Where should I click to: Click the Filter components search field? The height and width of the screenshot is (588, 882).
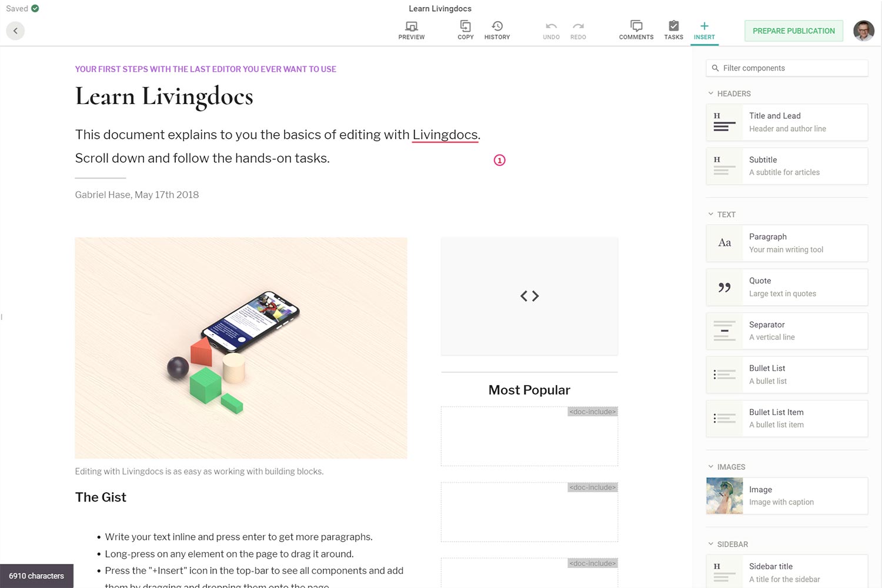tap(787, 68)
